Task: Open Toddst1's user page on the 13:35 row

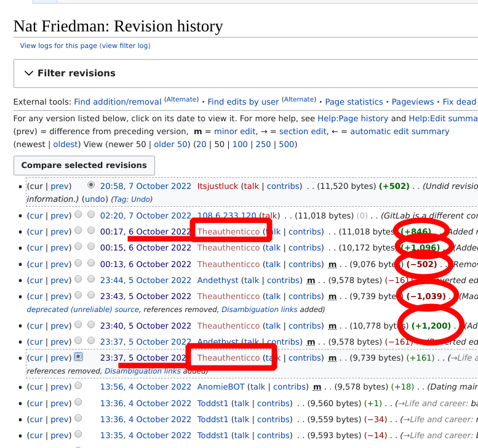Action: [x=212, y=436]
